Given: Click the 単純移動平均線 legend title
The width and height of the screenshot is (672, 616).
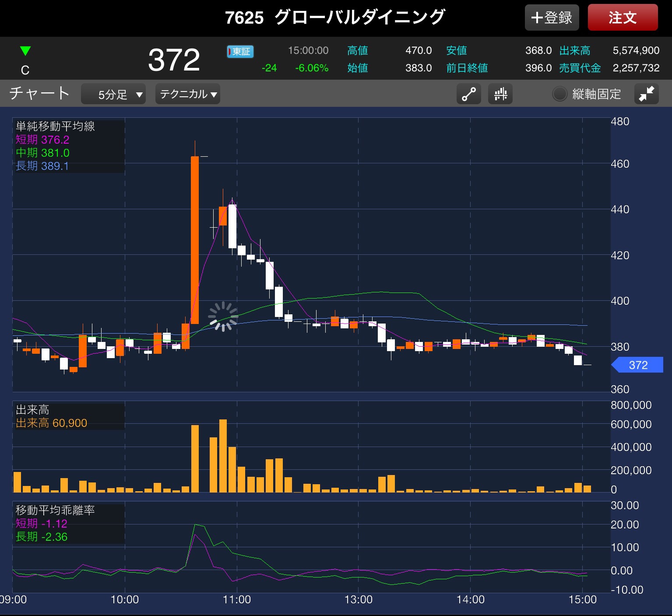Looking at the screenshot, I should point(55,127).
